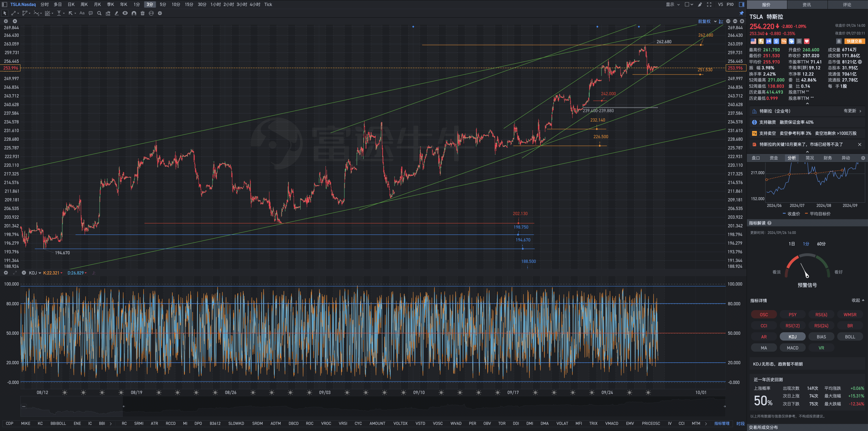The image size is (868, 431).
Task: Open KDJ indicator selector dropdown
Action: [x=35, y=273]
